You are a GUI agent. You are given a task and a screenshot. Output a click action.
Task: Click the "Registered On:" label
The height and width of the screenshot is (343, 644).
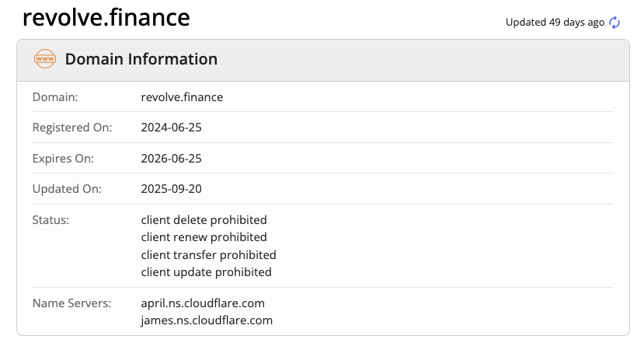72,128
